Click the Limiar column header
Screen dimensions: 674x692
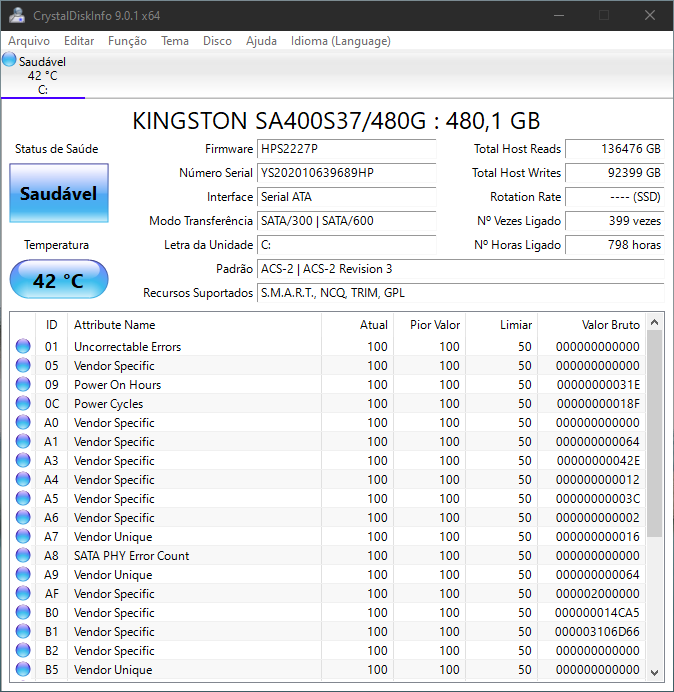click(x=501, y=325)
